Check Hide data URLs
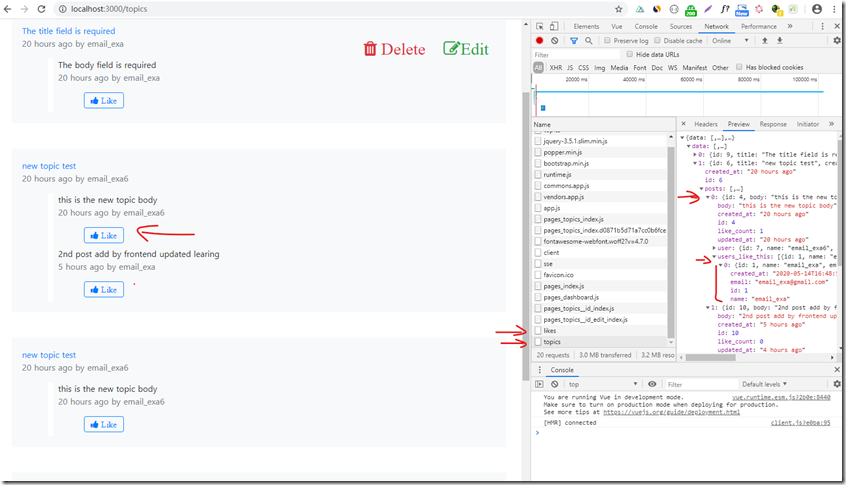Viewport: 846px width, 485px height. coord(630,54)
